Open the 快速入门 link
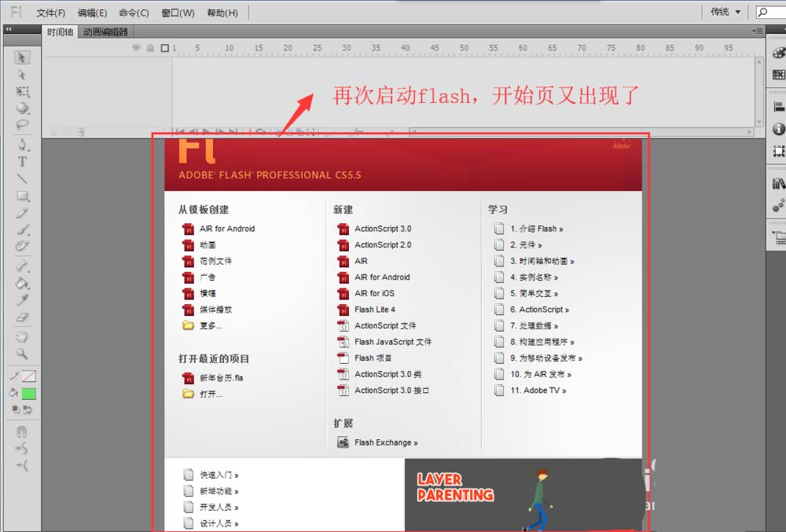Image resolution: width=786 pixels, height=532 pixels. (x=211, y=475)
